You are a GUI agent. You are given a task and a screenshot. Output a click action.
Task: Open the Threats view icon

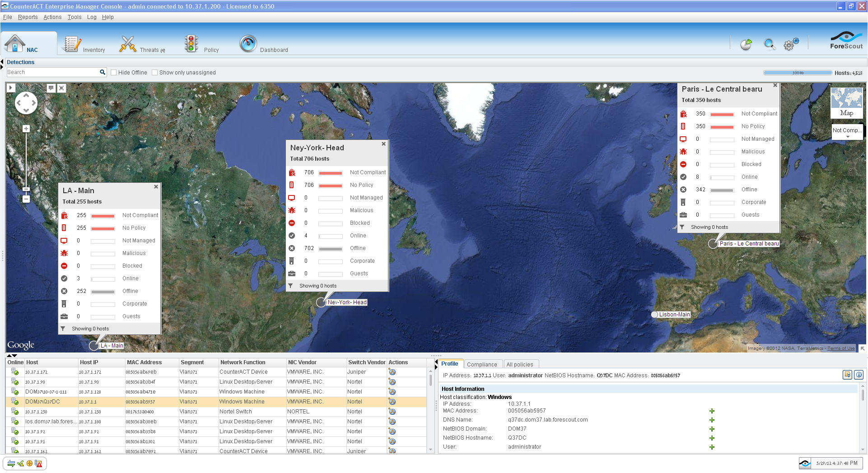click(128, 44)
